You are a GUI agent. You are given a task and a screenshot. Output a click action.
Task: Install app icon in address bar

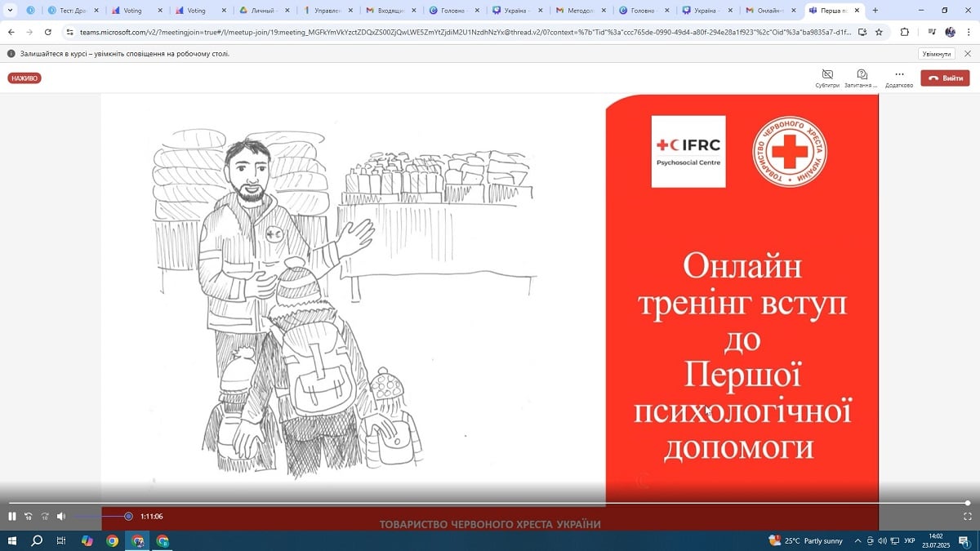pos(862,32)
